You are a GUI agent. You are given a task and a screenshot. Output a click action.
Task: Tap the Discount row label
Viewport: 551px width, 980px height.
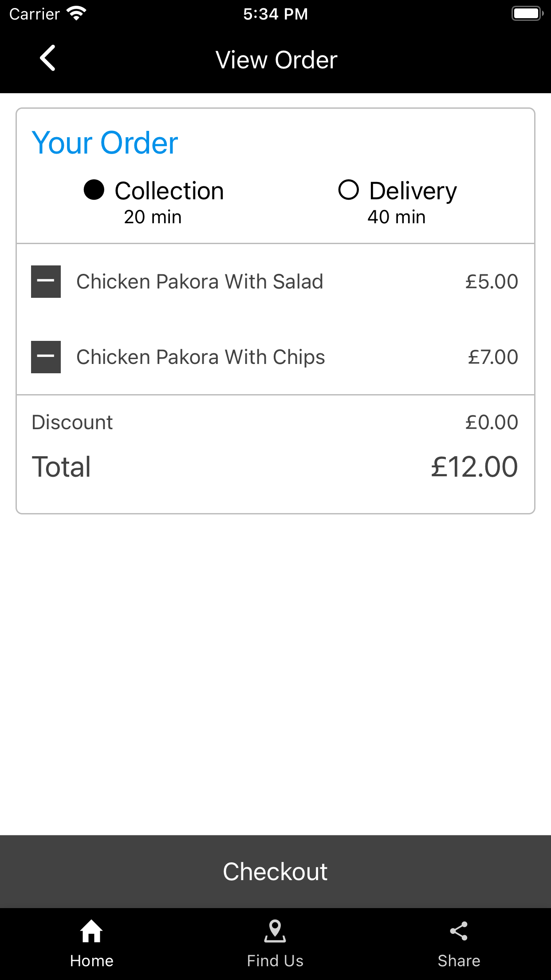72,422
